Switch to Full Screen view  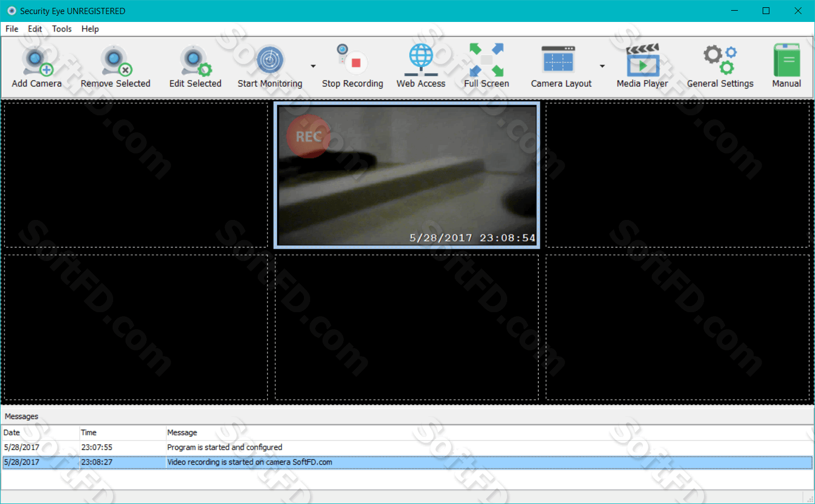(486, 66)
